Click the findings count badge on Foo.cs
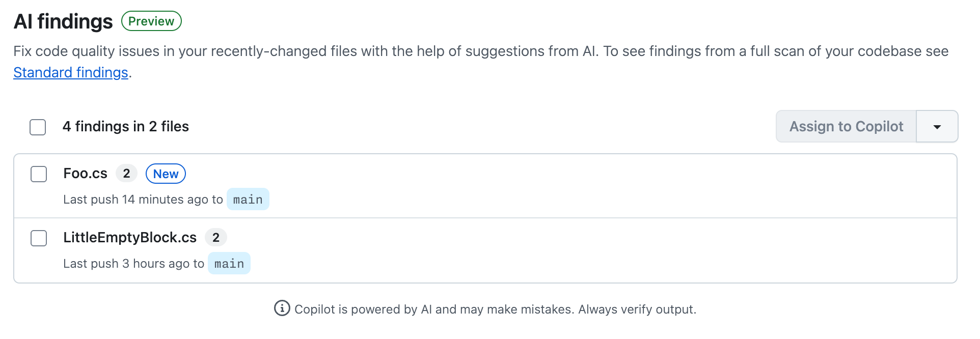980x339 pixels. pyautogui.click(x=126, y=174)
